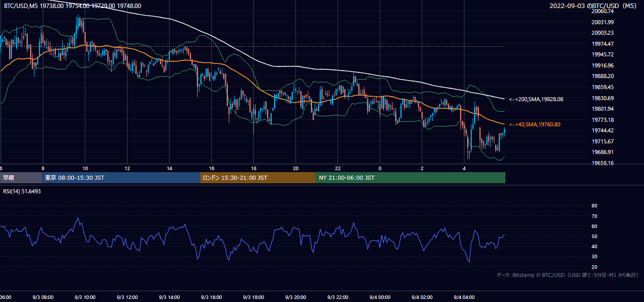Click RSI axis level 60
This screenshot has height=302, width=644.
pyautogui.click(x=594, y=226)
